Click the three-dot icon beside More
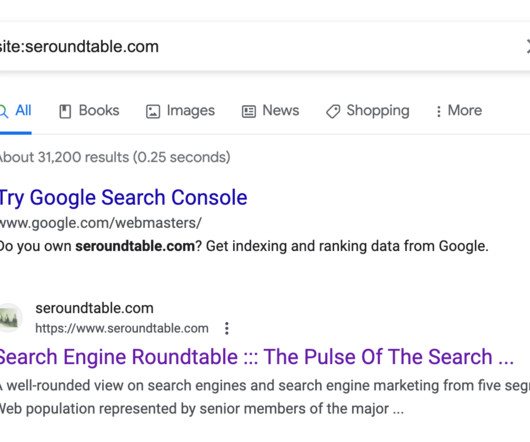 [439, 111]
